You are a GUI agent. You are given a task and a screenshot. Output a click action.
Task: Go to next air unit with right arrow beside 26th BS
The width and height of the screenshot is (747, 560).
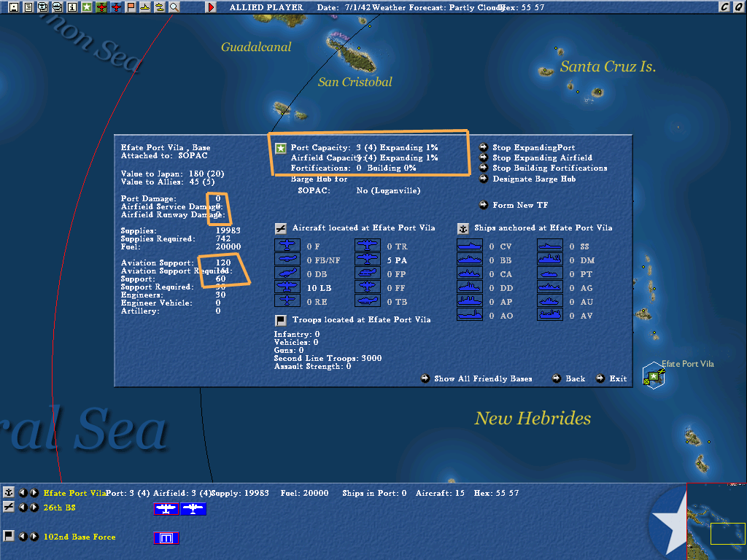coord(34,507)
